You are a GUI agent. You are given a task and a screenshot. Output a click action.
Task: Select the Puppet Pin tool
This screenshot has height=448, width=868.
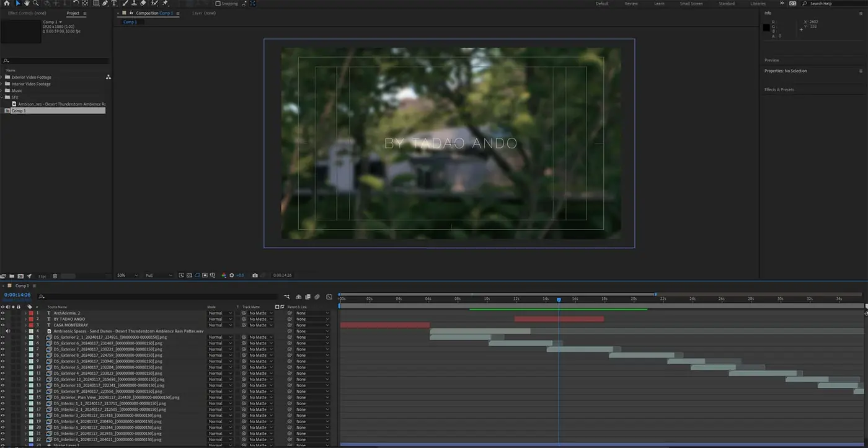tap(165, 3)
